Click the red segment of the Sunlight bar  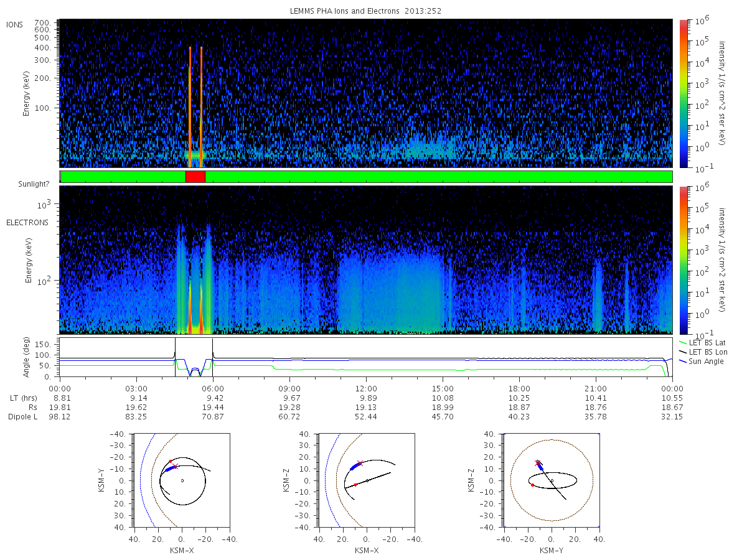(x=195, y=177)
